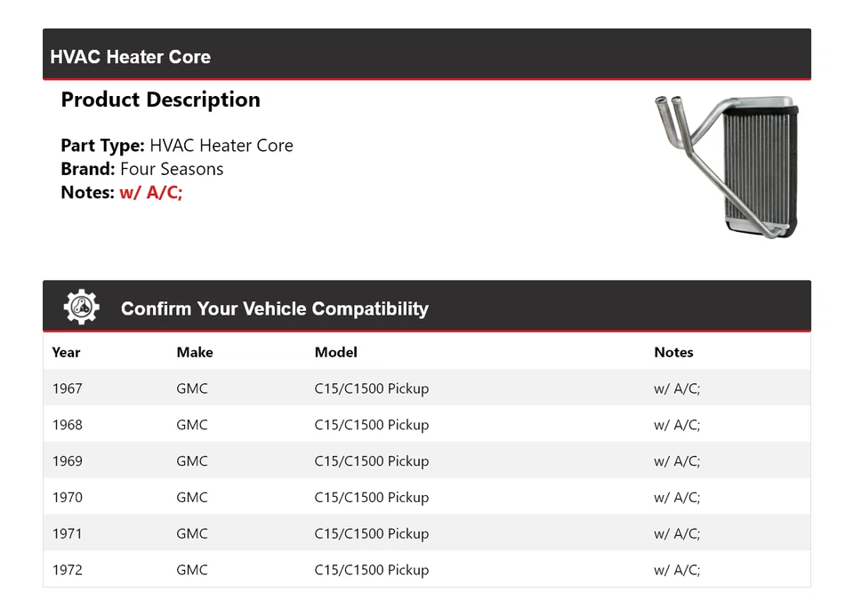
Task: Select the 1968 year cell
Action: coord(67,425)
